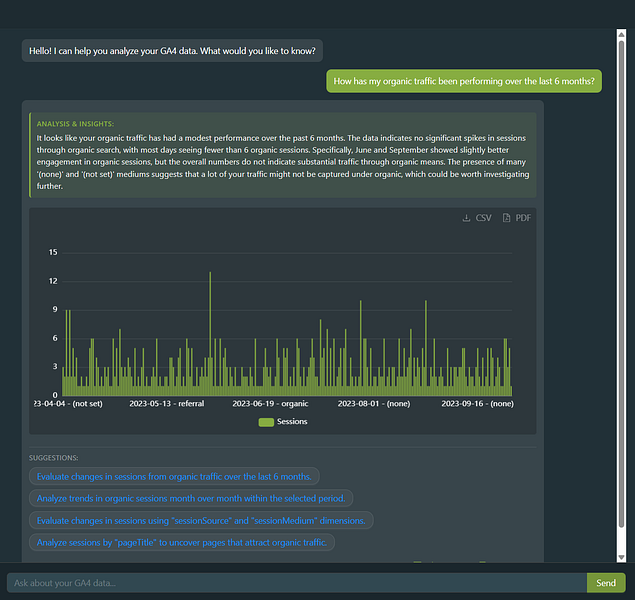Click the user's organic traffic question bubble
635x600 pixels.
(464, 81)
